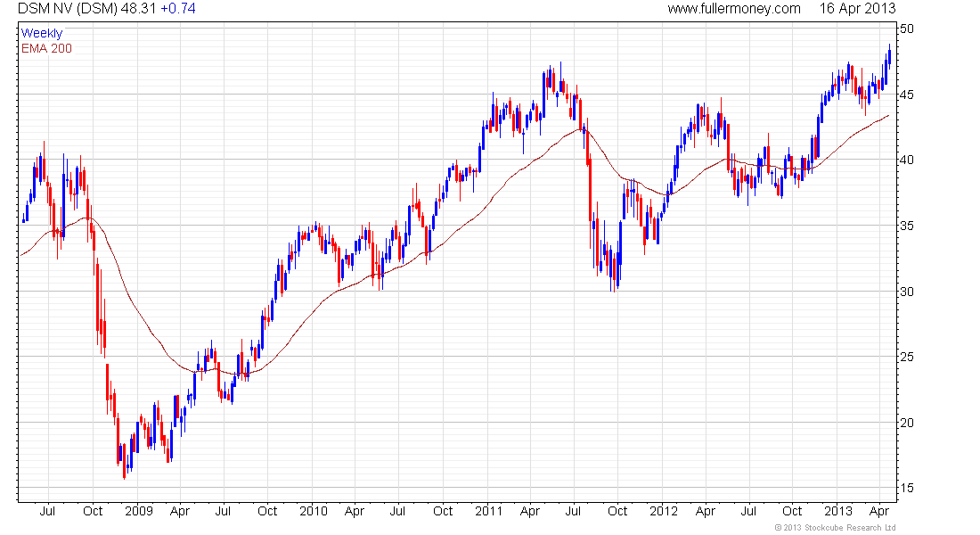Viewport: 980px width, 535px height.
Task: Select the EMA 200 legend label
Action: coord(47,48)
